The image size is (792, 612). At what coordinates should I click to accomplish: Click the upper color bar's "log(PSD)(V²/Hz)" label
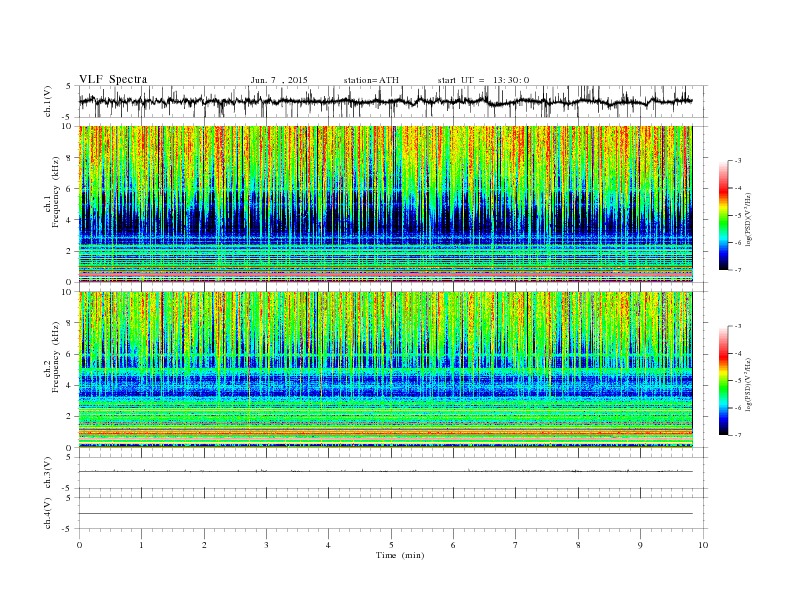pos(750,219)
